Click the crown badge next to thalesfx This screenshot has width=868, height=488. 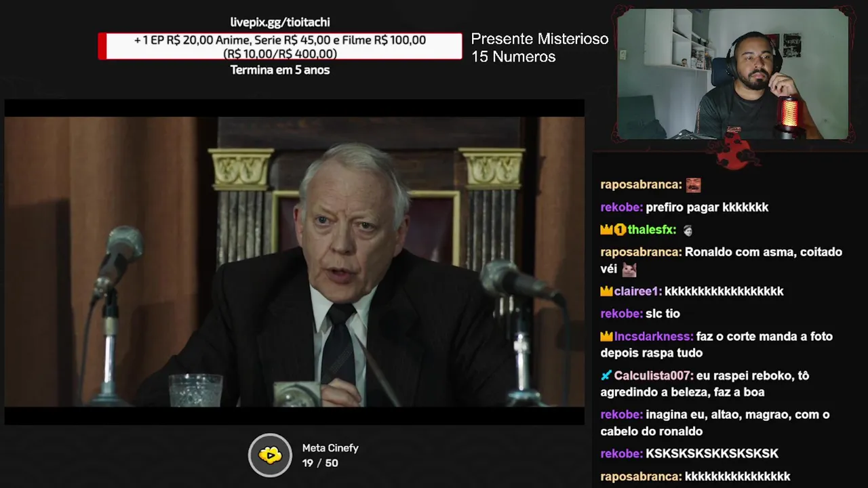pos(606,230)
